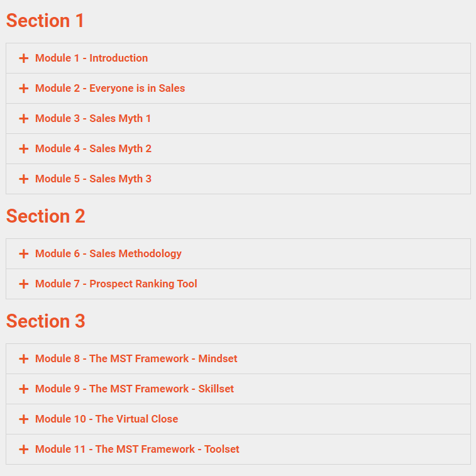Open Module 2 - Everyone is in Sales
This screenshot has width=476, height=476.
point(110,89)
